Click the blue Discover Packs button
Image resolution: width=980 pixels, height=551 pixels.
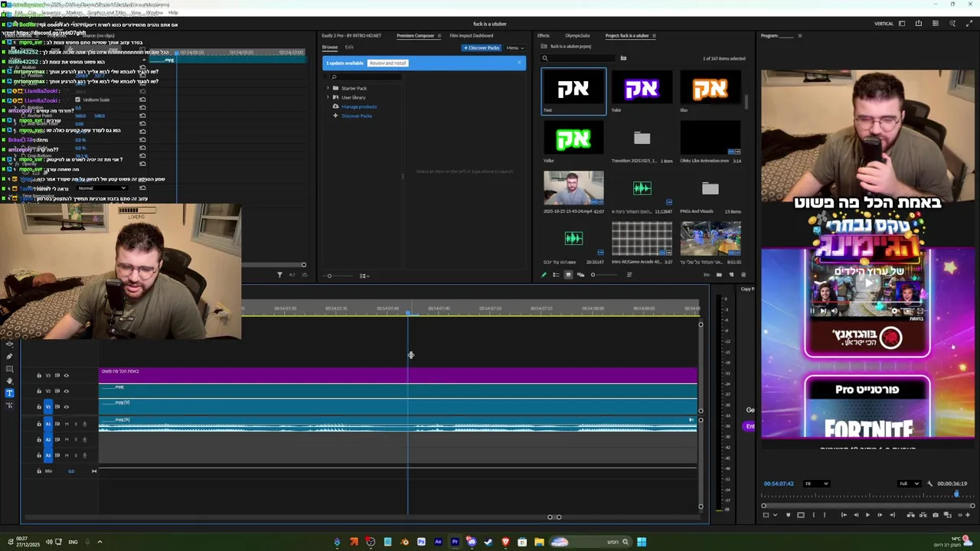point(482,47)
